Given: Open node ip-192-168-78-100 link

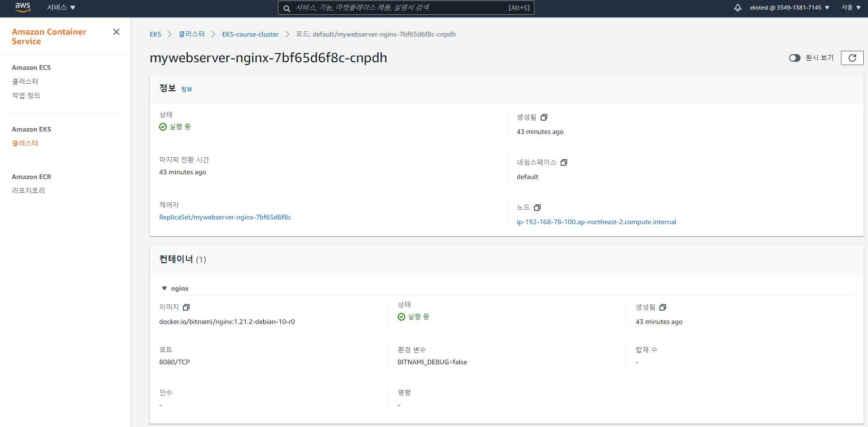Looking at the screenshot, I should [x=596, y=222].
